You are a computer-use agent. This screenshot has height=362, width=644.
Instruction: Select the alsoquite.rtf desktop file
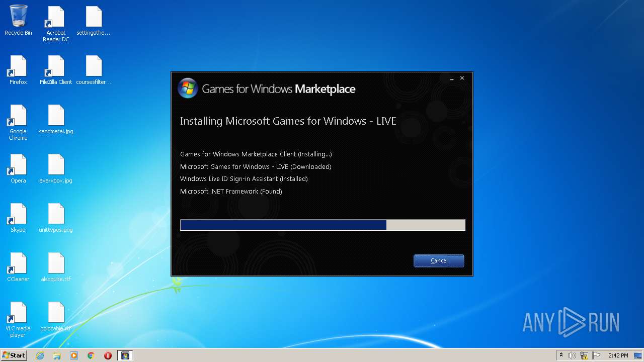pyautogui.click(x=56, y=267)
